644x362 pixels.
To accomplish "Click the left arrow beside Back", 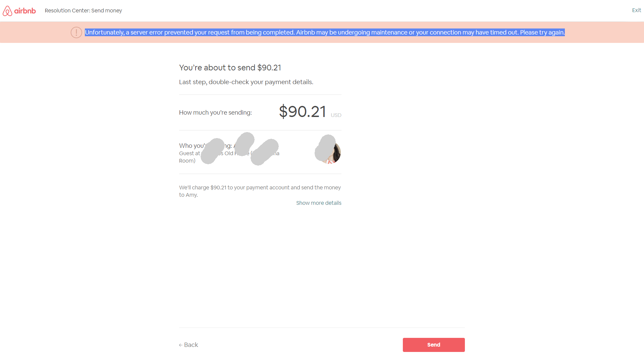I will [181, 345].
